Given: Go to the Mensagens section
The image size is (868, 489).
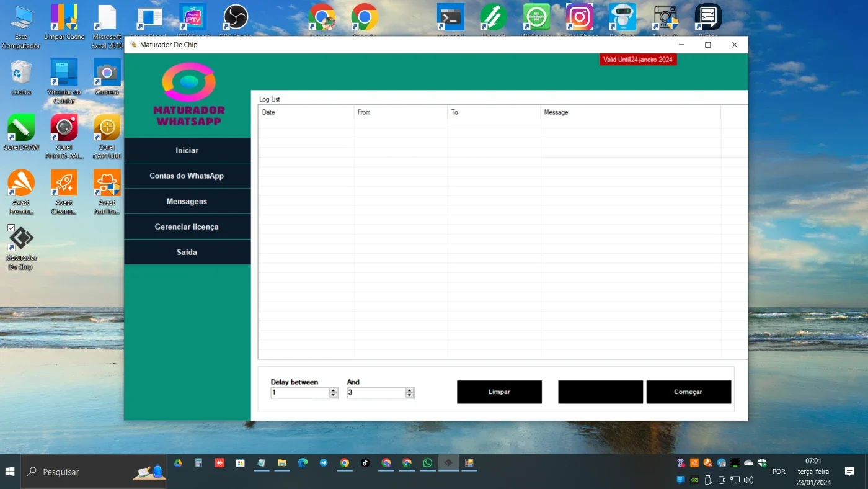Looking at the screenshot, I should [x=187, y=201].
